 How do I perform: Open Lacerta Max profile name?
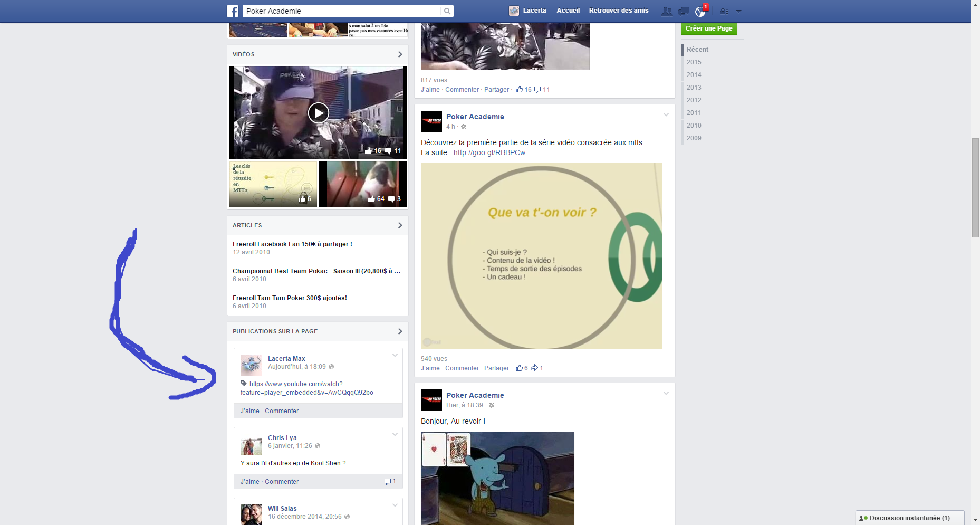pos(286,359)
